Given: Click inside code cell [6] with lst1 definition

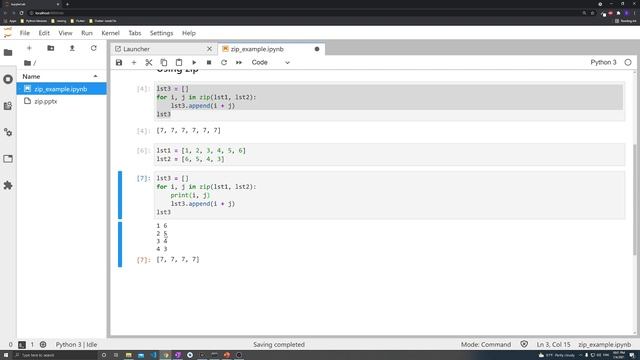Looking at the screenshot, I should click(389, 155).
